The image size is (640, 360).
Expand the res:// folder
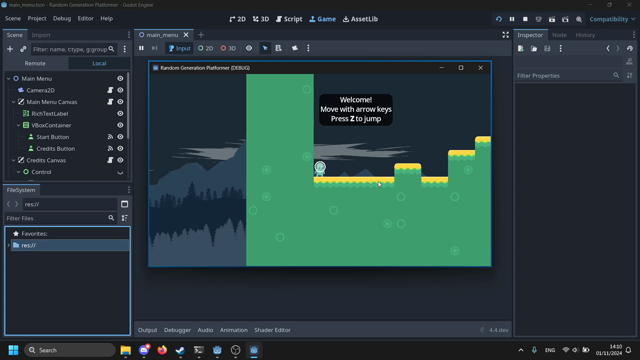[9, 245]
